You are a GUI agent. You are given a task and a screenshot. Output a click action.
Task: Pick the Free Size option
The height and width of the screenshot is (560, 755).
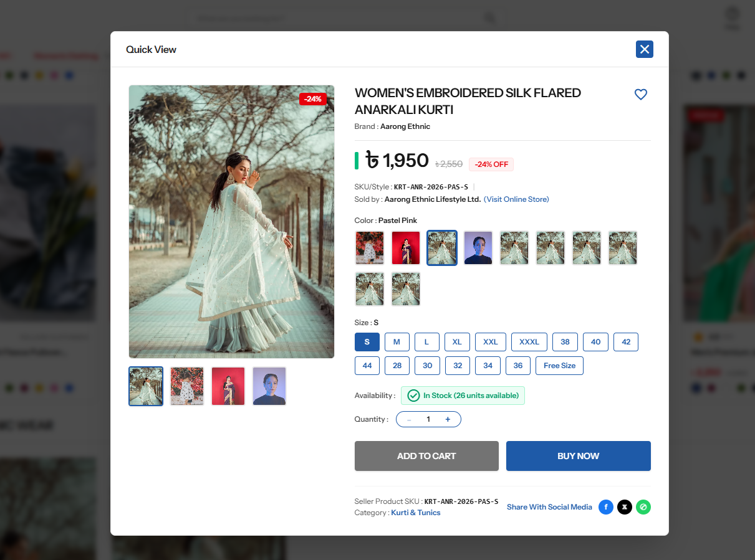tap(559, 366)
